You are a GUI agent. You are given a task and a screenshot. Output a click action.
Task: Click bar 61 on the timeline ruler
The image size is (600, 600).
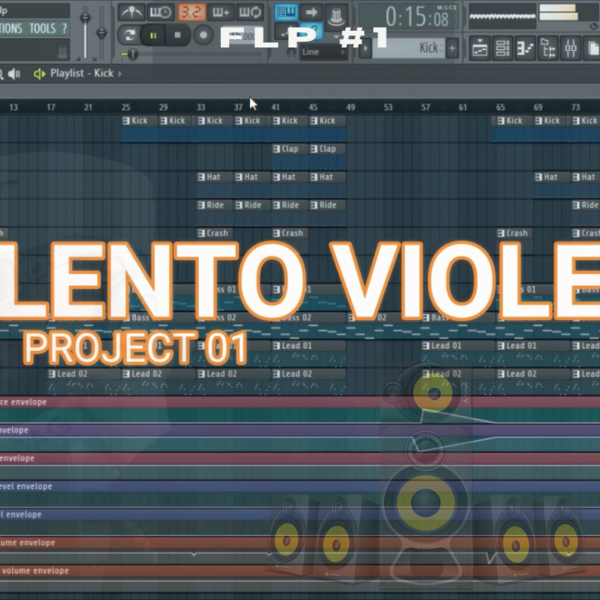click(463, 107)
